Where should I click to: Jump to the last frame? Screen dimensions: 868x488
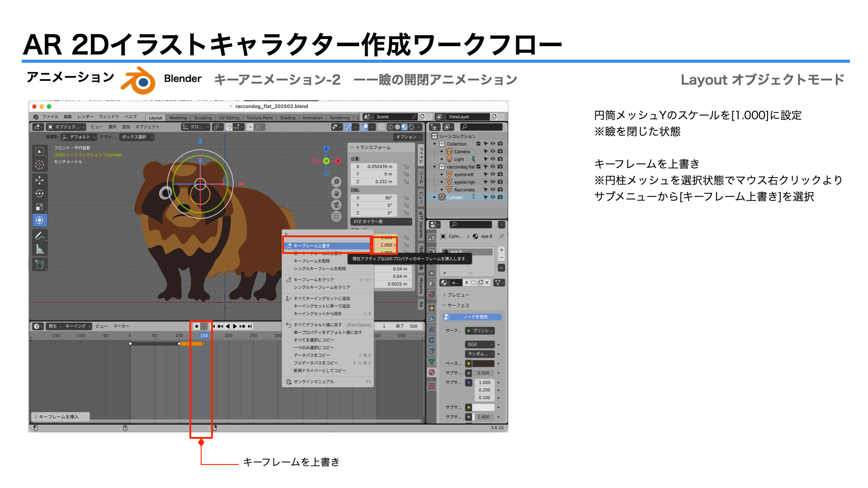(250, 326)
